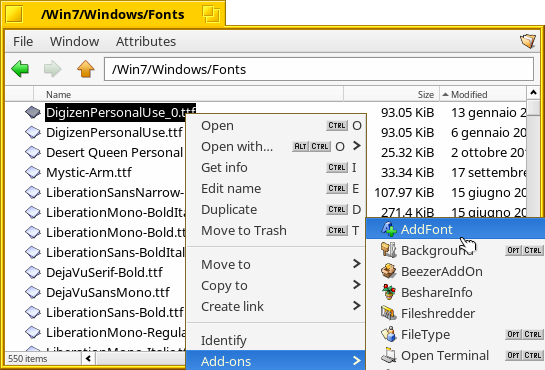Click the AddFont add-on icon
The height and width of the screenshot is (370, 545).
point(389,229)
